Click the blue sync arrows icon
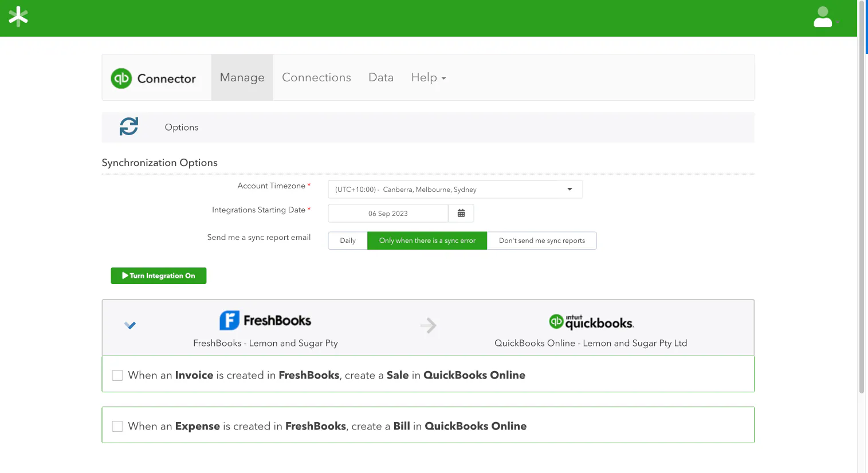The image size is (868, 473). coord(129,127)
